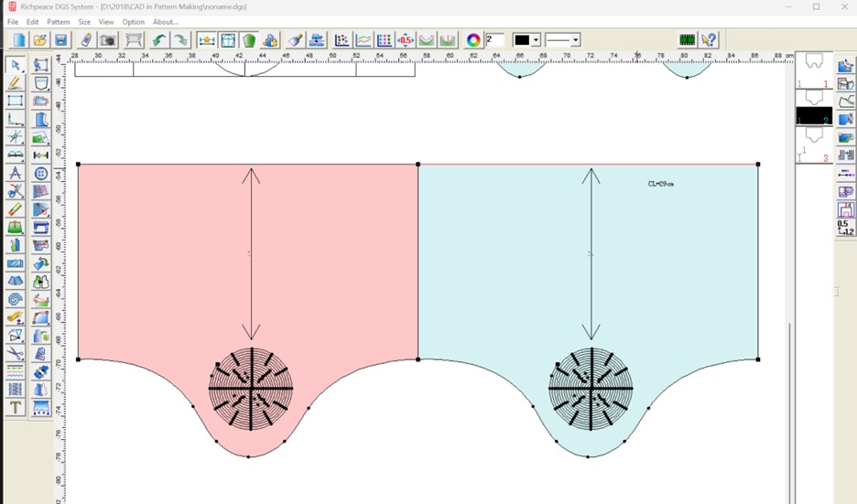Open the color wheel picker
The image size is (857, 504).
tap(473, 40)
